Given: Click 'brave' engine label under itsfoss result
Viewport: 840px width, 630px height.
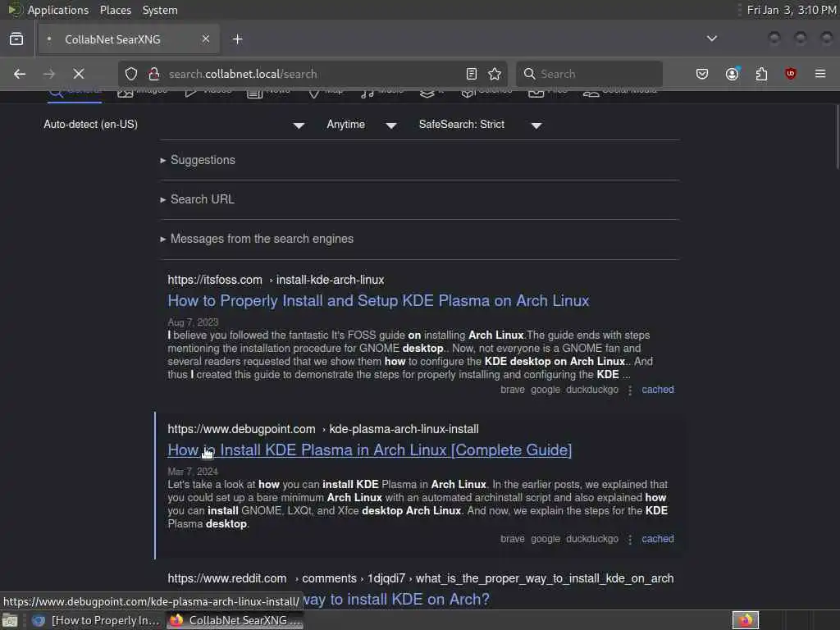Looking at the screenshot, I should point(513,390).
